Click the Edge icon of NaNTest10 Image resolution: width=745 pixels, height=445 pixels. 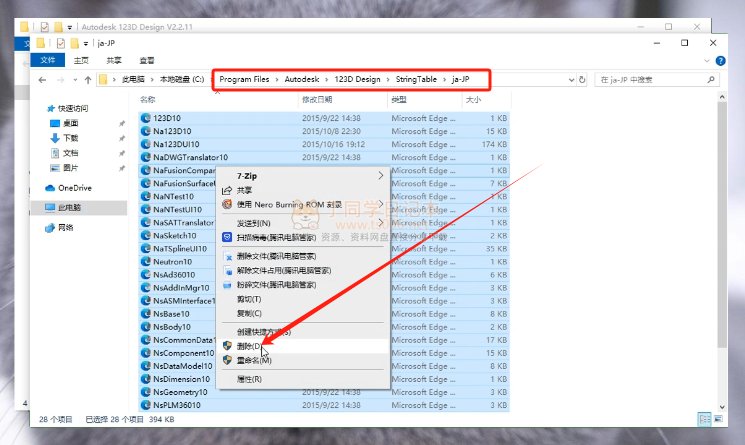(x=145, y=196)
